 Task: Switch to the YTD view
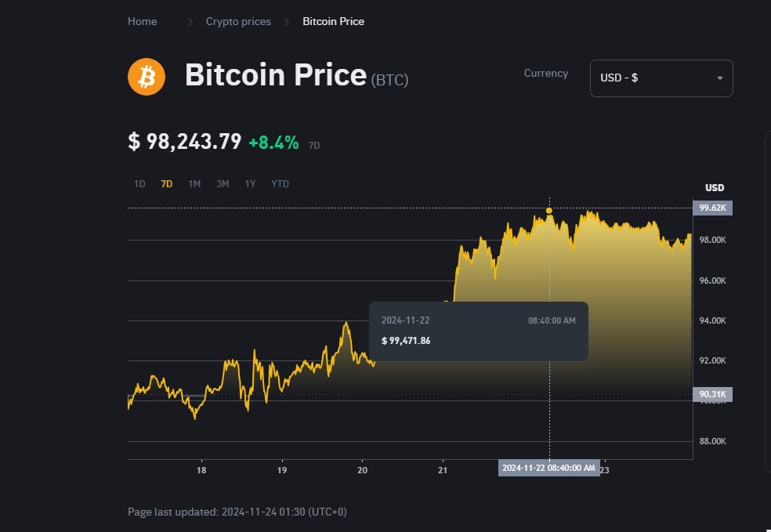[x=279, y=183]
